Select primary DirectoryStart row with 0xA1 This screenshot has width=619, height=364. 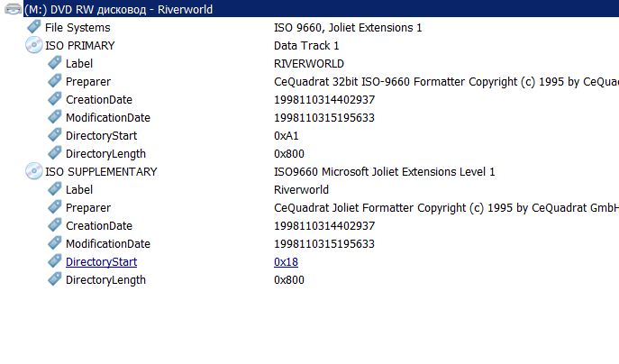coord(101,135)
